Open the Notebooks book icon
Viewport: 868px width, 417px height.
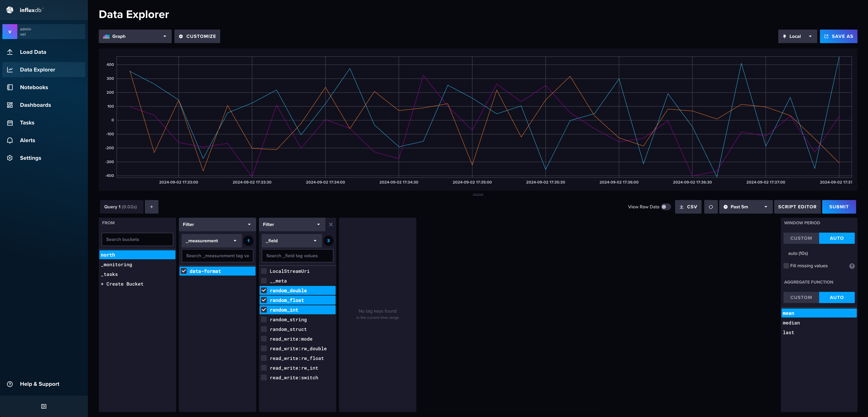click(x=10, y=87)
